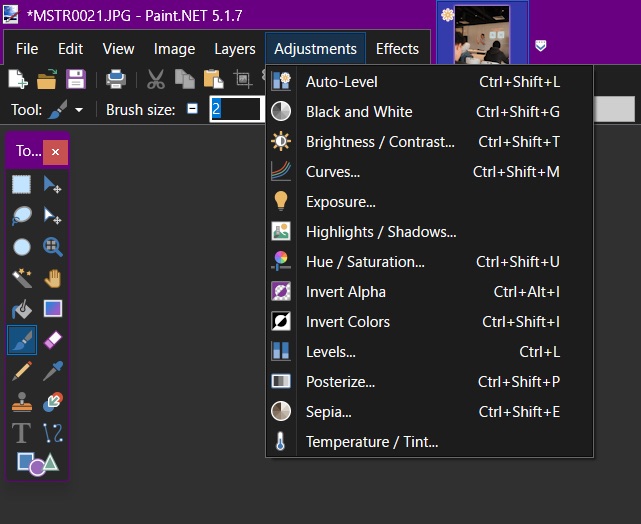Select the Move Selection tool
Screen dimensions: 641x524
pos(53,215)
